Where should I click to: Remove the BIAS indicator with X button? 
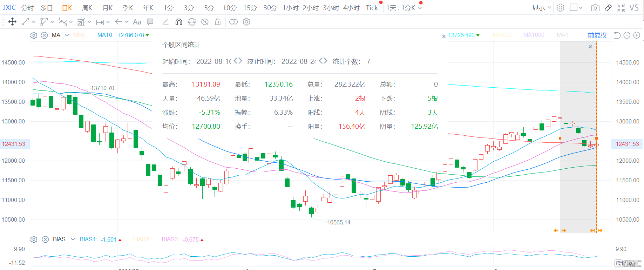pyautogui.click(x=45, y=239)
